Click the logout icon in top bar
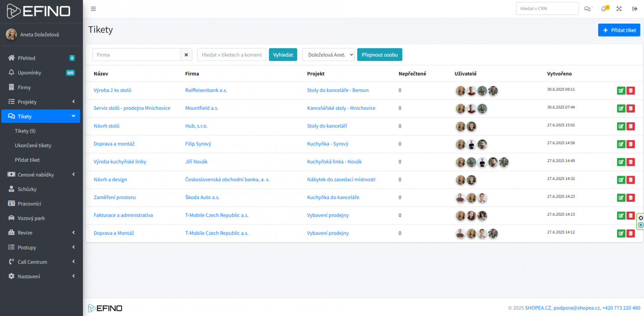644x316 pixels. 635,9
